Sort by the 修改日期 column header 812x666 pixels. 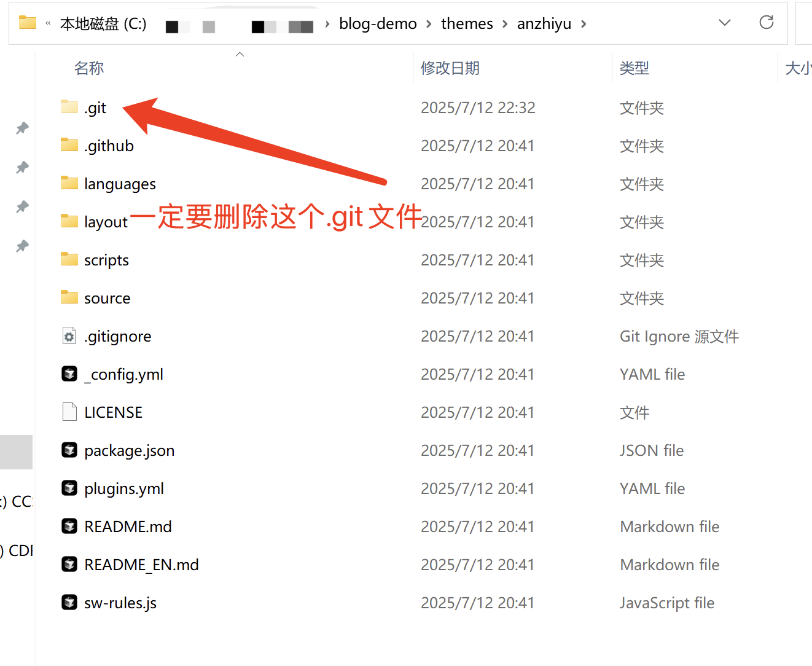(x=450, y=68)
